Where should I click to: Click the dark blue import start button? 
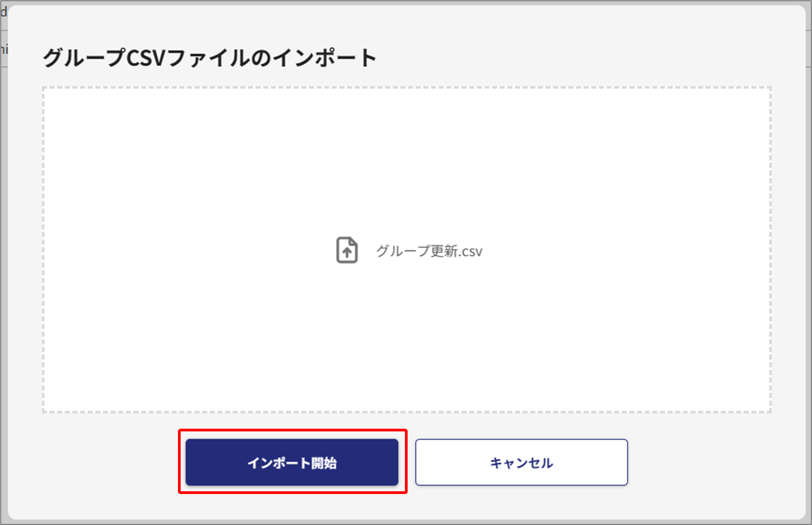pyautogui.click(x=292, y=462)
